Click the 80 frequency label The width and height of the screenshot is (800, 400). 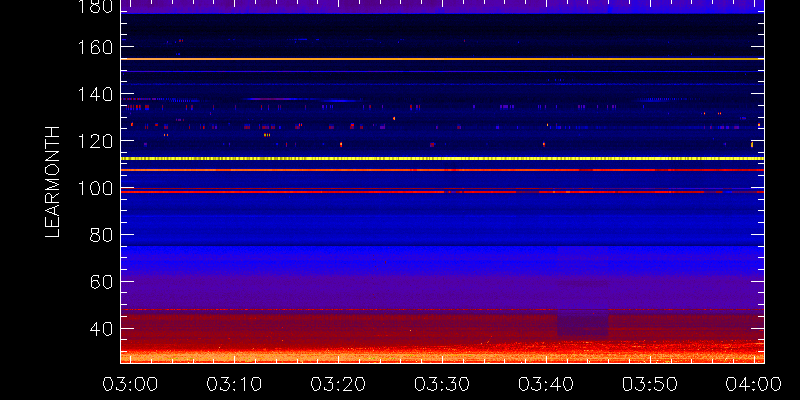click(101, 235)
